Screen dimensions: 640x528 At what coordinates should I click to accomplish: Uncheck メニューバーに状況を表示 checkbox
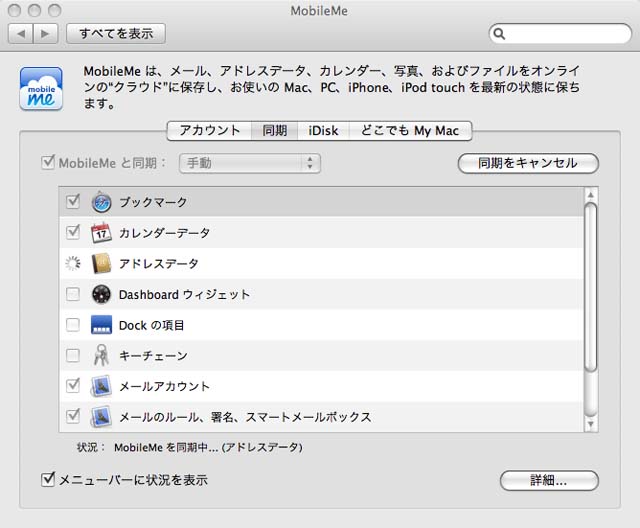(48, 479)
